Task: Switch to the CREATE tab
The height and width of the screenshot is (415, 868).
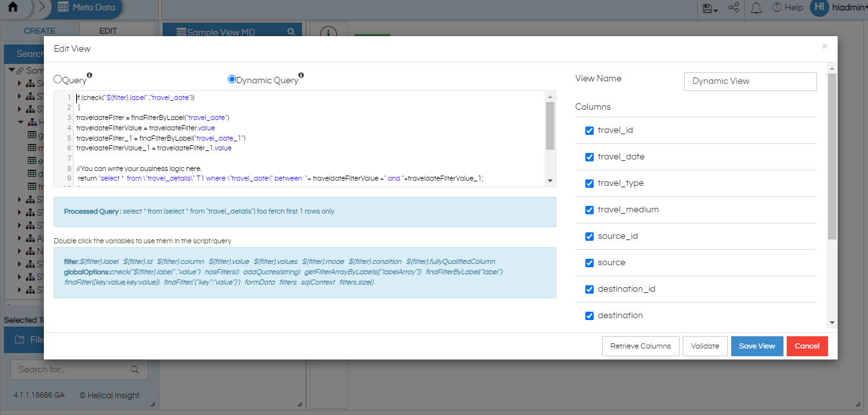Action: (x=40, y=31)
